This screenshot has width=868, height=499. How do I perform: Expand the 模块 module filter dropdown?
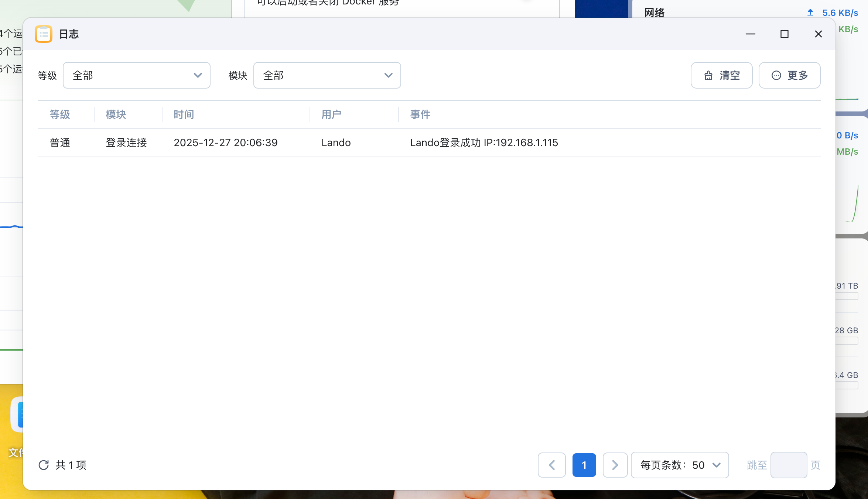tap(327, 75)
